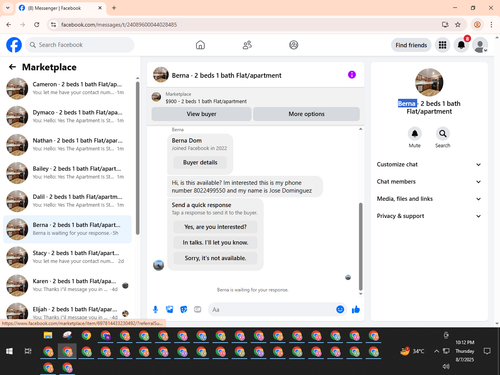The width and height of the screenshot is (500, 375).
Task: Go back in browser history
Action: (x=9, y=25)
